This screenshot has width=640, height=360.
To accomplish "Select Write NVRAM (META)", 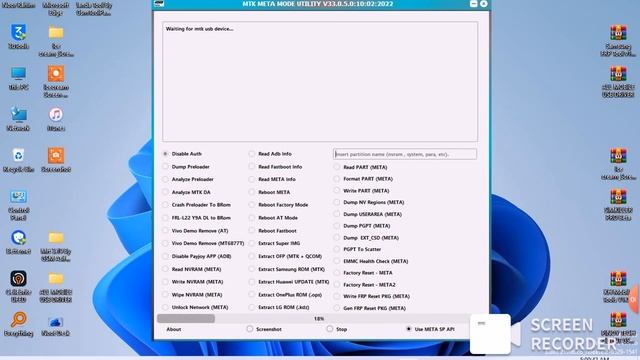I will (x=193, y=282).
